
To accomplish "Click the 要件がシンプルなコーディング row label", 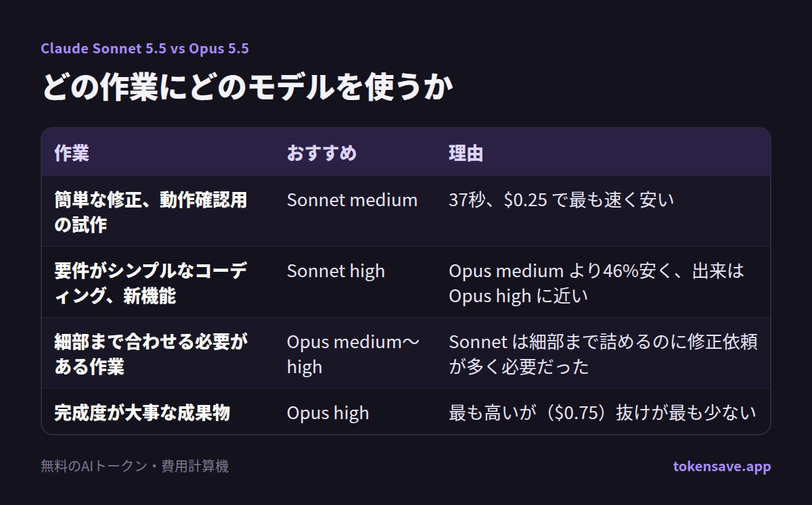I will (151, 283).
